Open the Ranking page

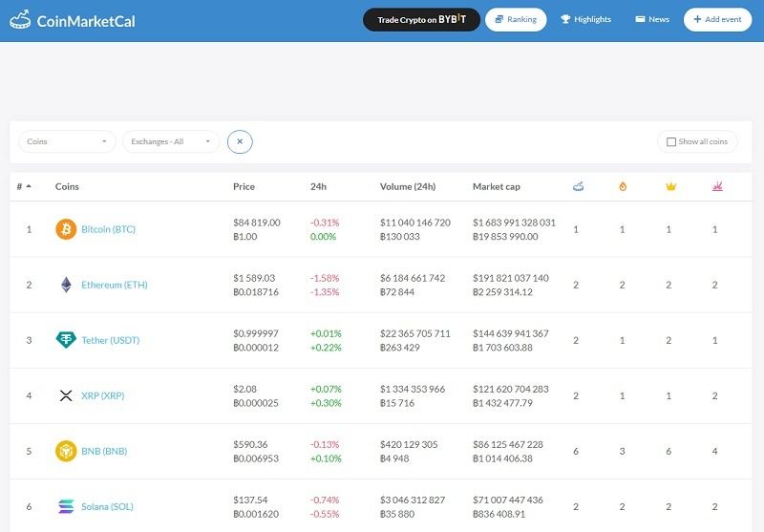516,19
